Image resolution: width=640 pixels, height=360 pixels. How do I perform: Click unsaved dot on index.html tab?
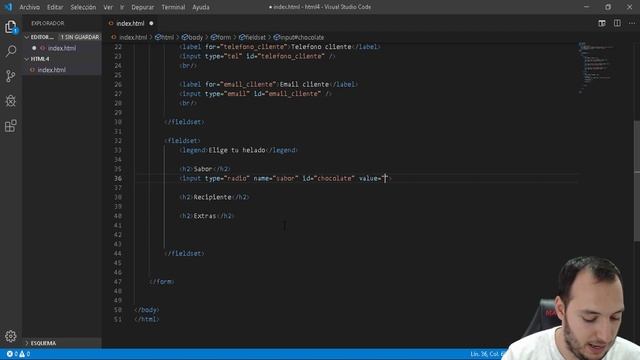click(x=151, y=24)
